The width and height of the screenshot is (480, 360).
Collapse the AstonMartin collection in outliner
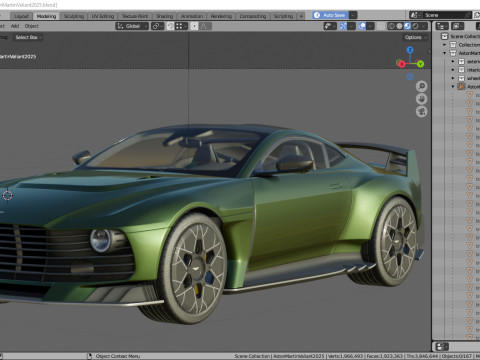click(x=444, y=53)
